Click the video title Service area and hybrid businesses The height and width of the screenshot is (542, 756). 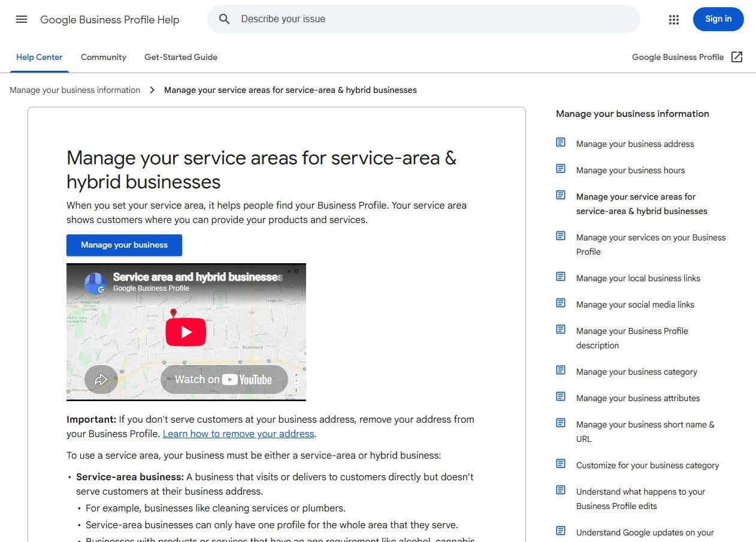(198, 277)
